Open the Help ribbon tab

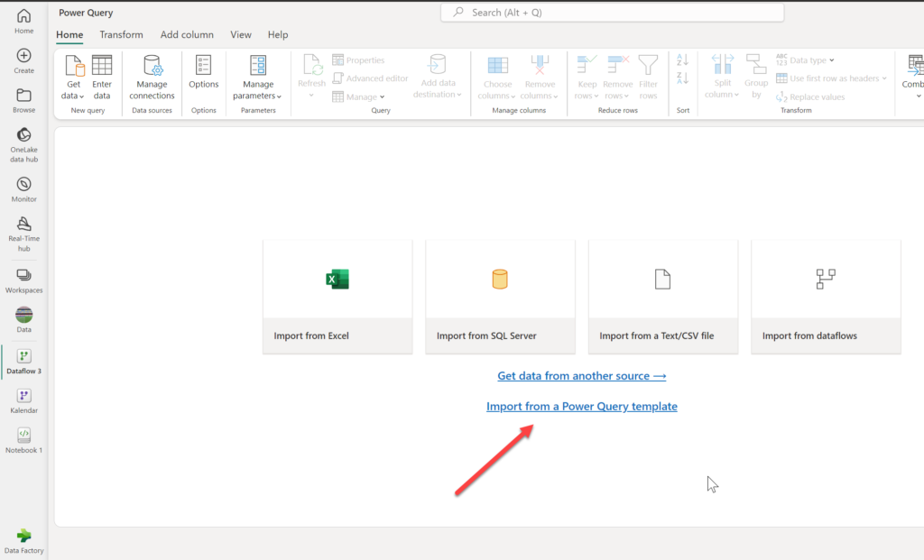278,35
